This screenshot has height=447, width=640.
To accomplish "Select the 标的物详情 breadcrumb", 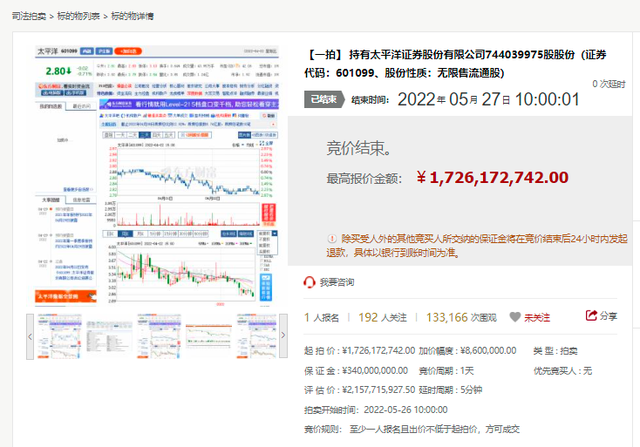I will [132, 16].
